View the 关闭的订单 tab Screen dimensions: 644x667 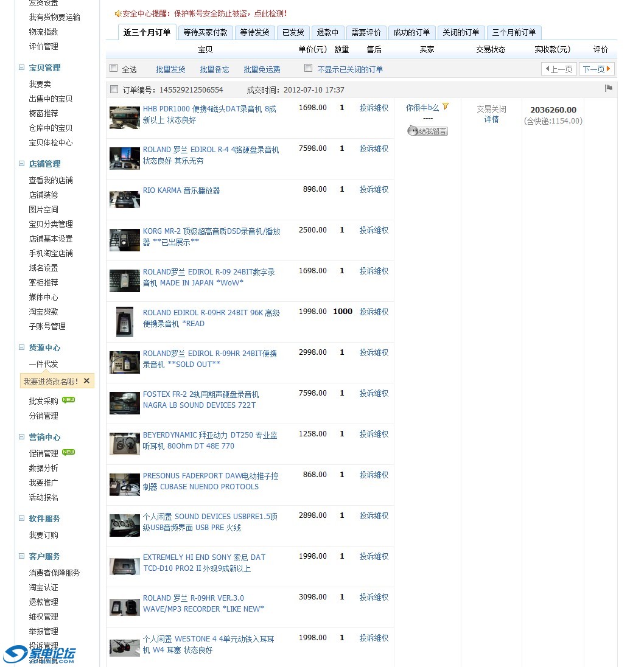point(461,32)
